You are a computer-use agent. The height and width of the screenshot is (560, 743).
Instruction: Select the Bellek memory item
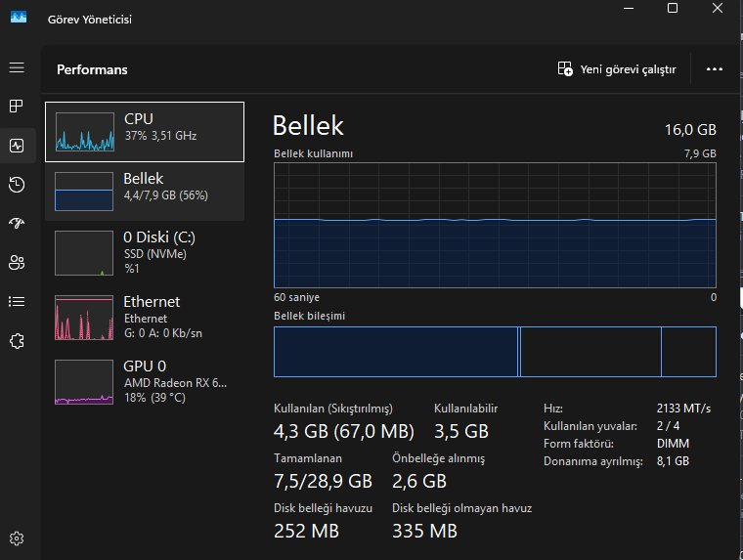(x=145, y=191)
